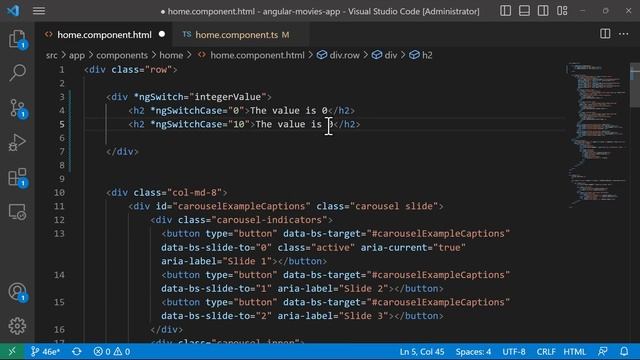Open the editor More Actions ellipsis
This screenshot has width=640, height=360.
click(x=624, y=34)
